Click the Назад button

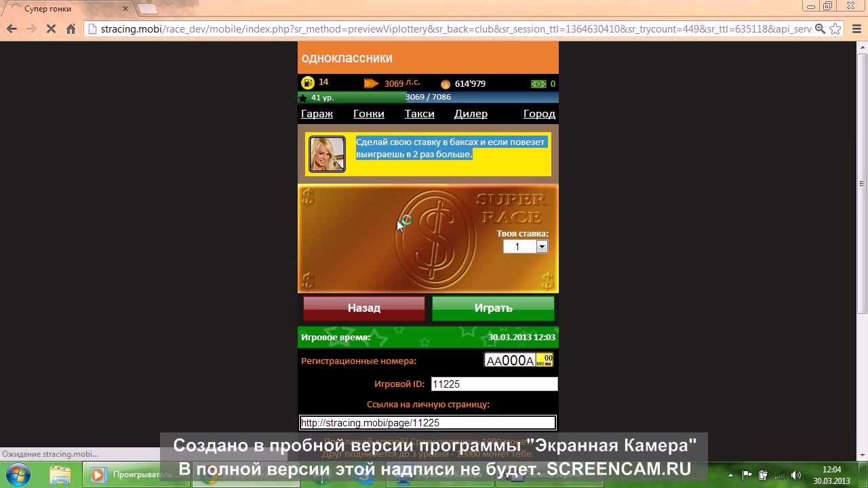point(364,308)
